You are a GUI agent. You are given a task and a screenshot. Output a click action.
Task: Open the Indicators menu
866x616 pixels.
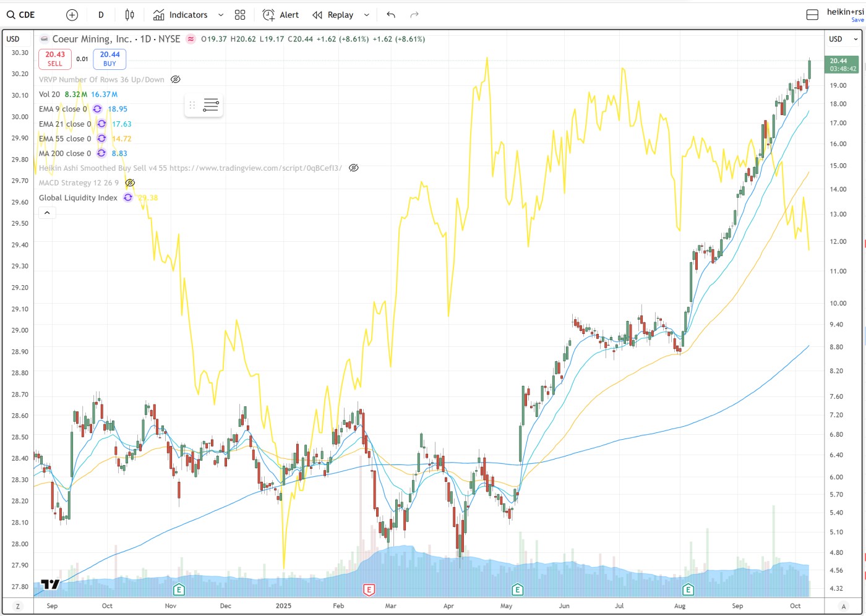click(181, 15)
